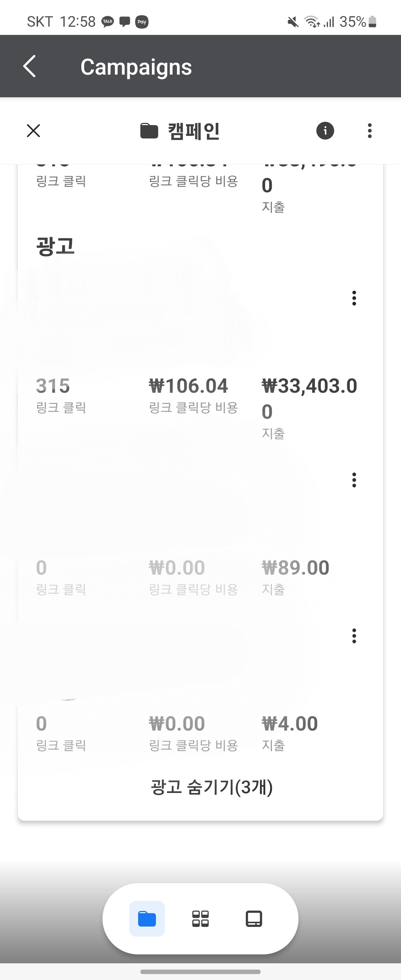401x980 pixels.
Task: Select the blue folder Campaigns tab
Action: [x=147, y=918]
